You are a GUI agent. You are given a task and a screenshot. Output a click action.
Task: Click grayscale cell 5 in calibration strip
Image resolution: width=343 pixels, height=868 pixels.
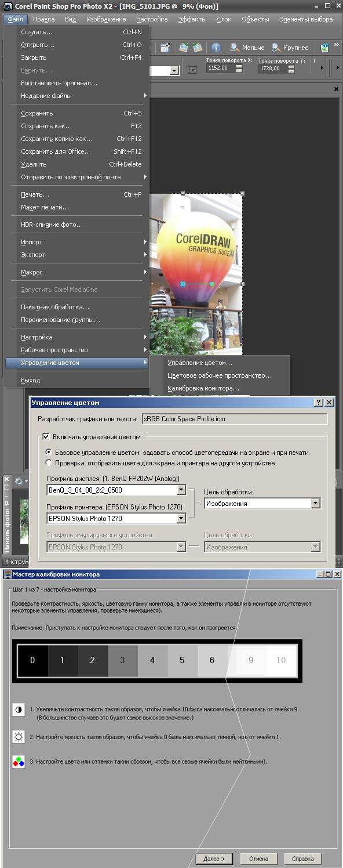click(x=182, y=660)
